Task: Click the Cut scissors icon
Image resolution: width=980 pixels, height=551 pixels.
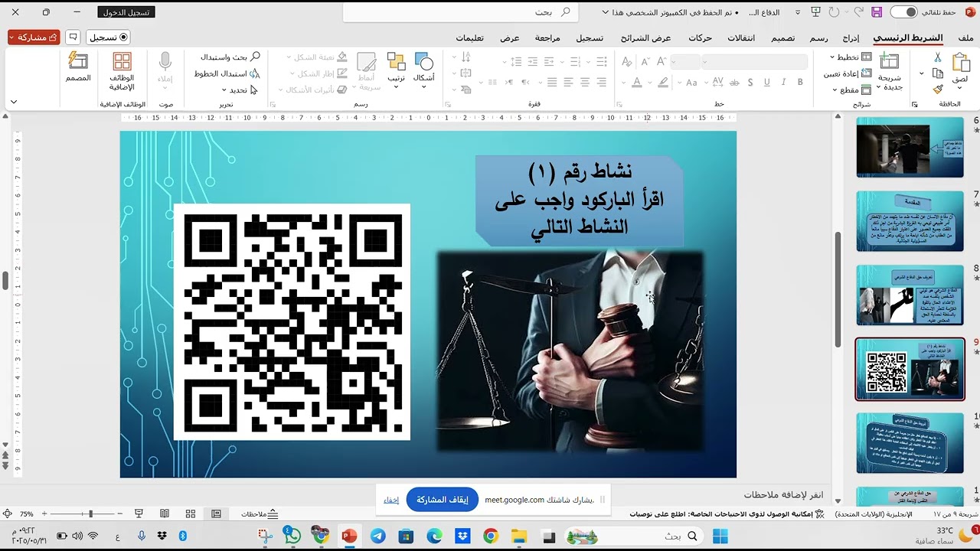Action: pos(937,57)
